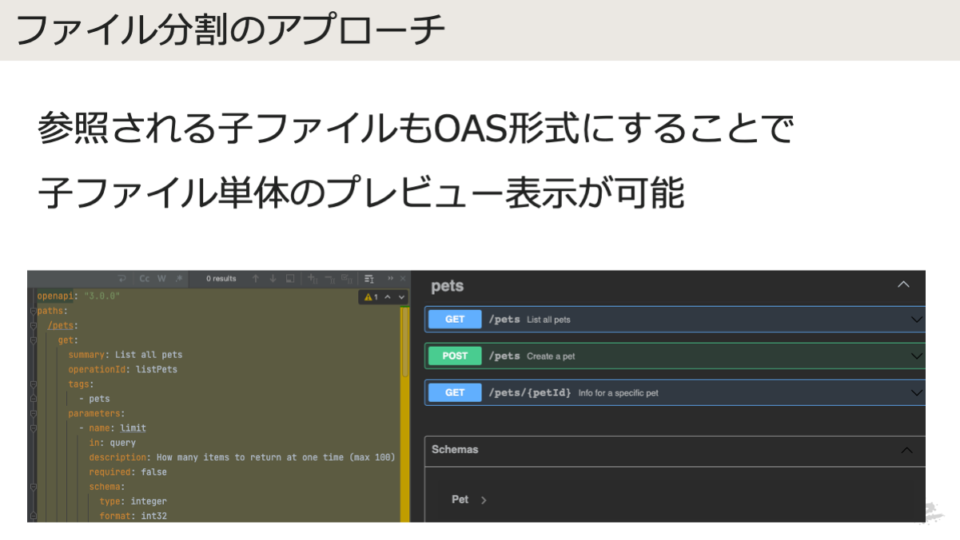Add selection for next occurrence icon

313,279
